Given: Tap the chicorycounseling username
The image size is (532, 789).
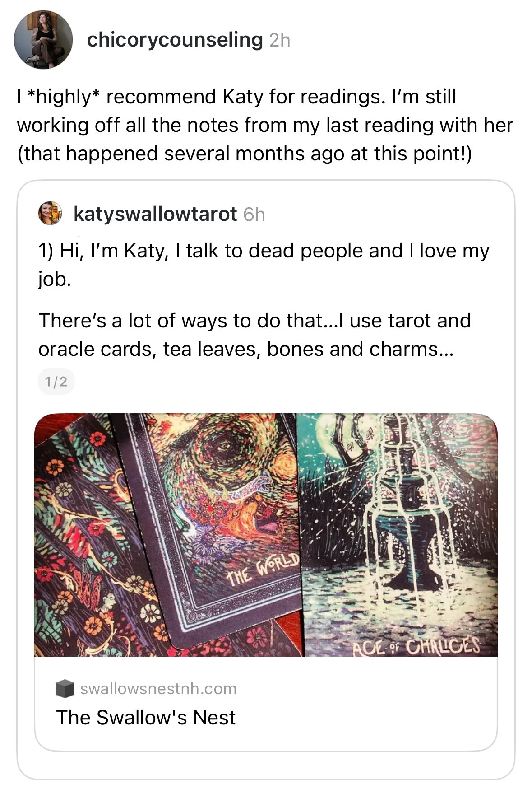Looking at the screenshot, I should [175, 40].
